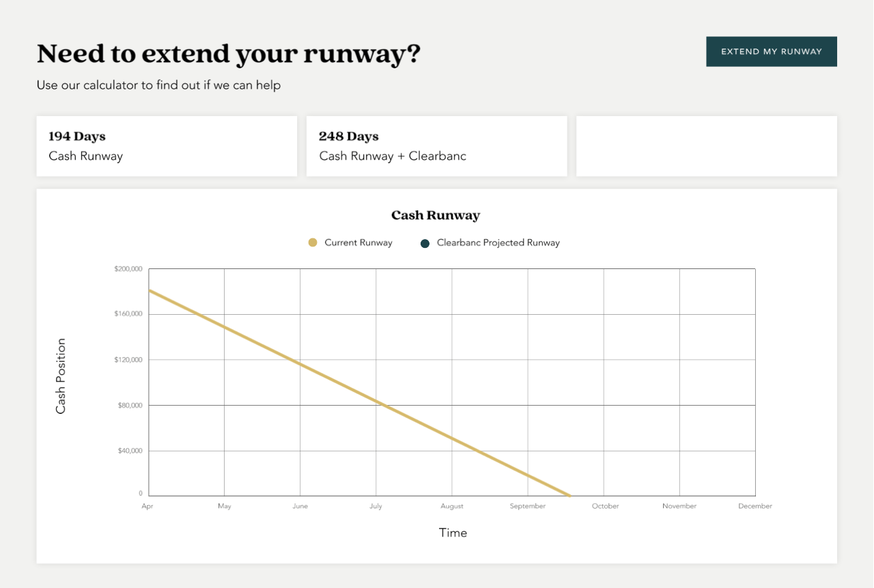
Task: Click the December label on the time axis
Action: 755,506
